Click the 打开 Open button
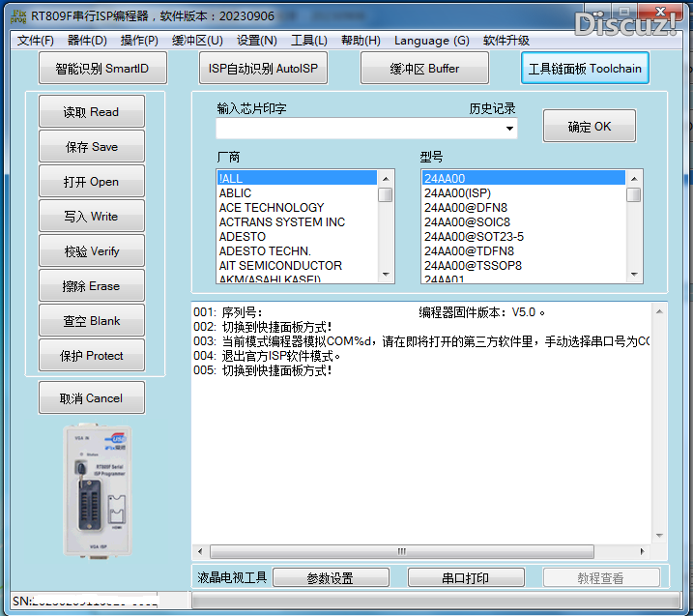This screenshot has height=616, width=693. click(x=92, y=181)
